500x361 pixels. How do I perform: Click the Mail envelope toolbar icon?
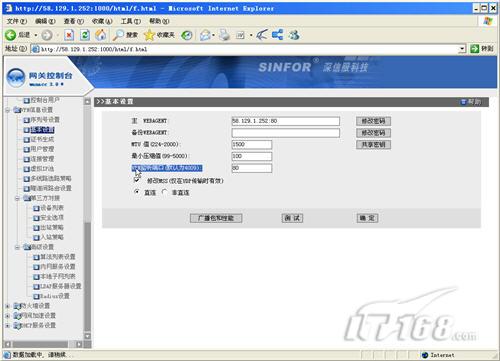click(205, 35)
